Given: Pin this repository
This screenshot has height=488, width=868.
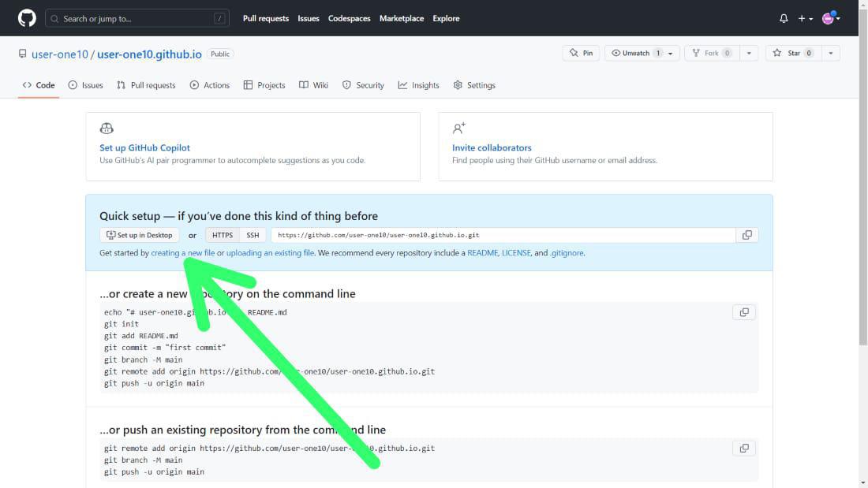Looking at the screenshot, I should (x=581, y=53).
